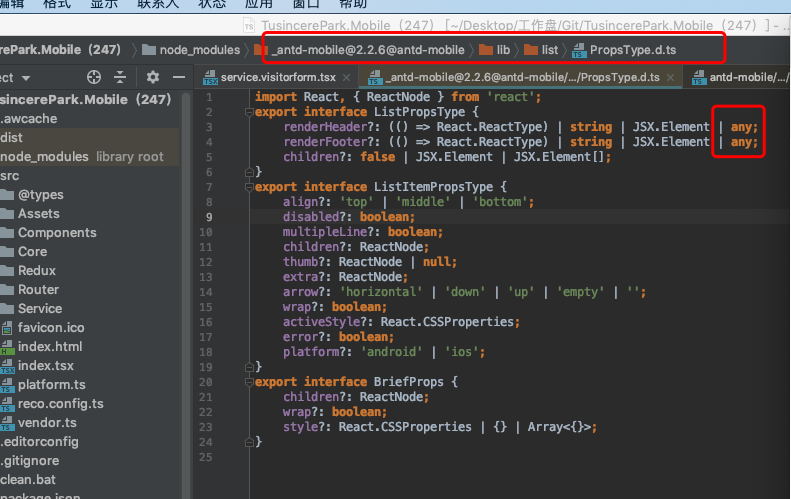Click the locate/scroll-from-source target icon

94,77
